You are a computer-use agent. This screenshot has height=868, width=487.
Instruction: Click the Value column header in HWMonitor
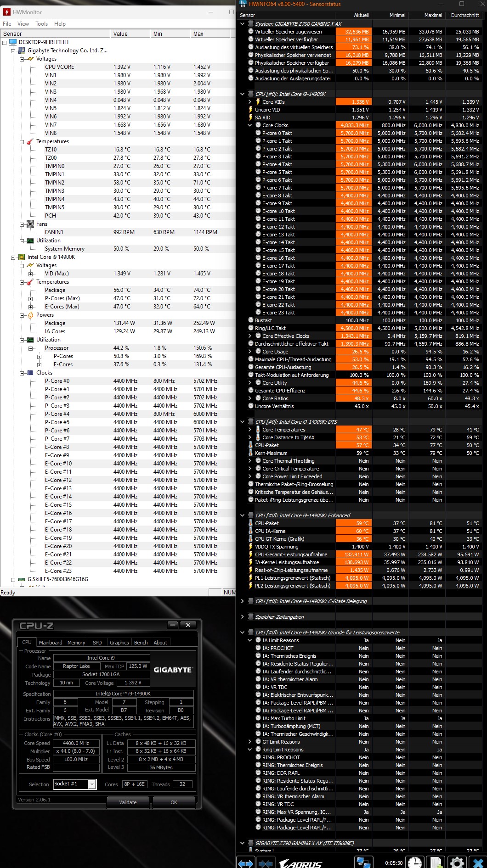tap(130, 34)
